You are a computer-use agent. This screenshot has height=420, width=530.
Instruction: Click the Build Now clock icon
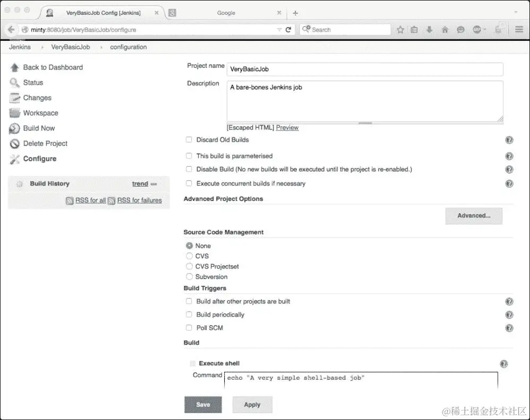tap(14, 128)
